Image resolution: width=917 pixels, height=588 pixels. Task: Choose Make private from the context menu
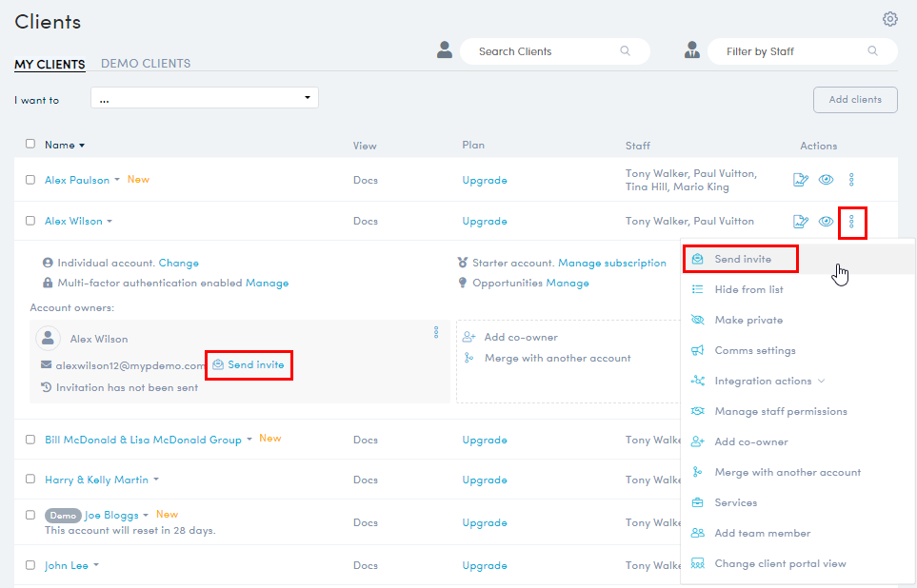(748, 320)
